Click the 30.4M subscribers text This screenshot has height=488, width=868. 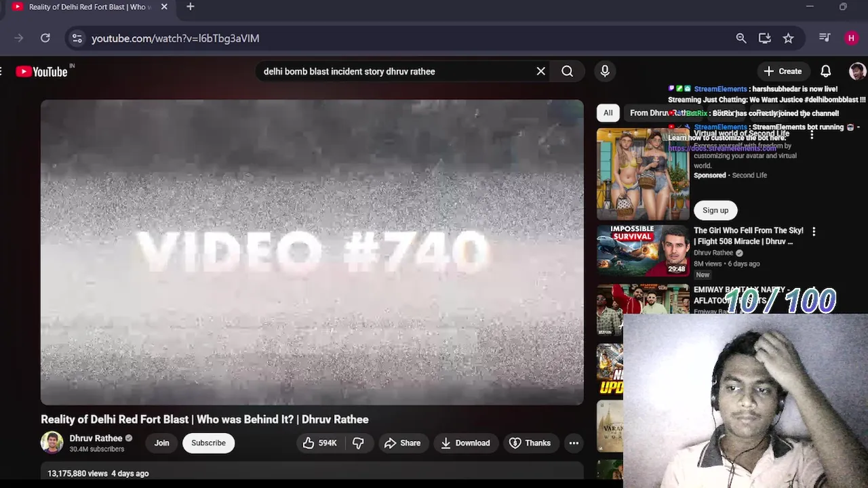point(97,449)
